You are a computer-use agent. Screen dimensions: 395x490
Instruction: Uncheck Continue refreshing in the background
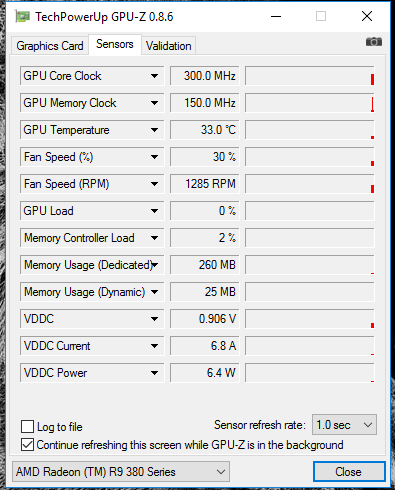point(27,445)
